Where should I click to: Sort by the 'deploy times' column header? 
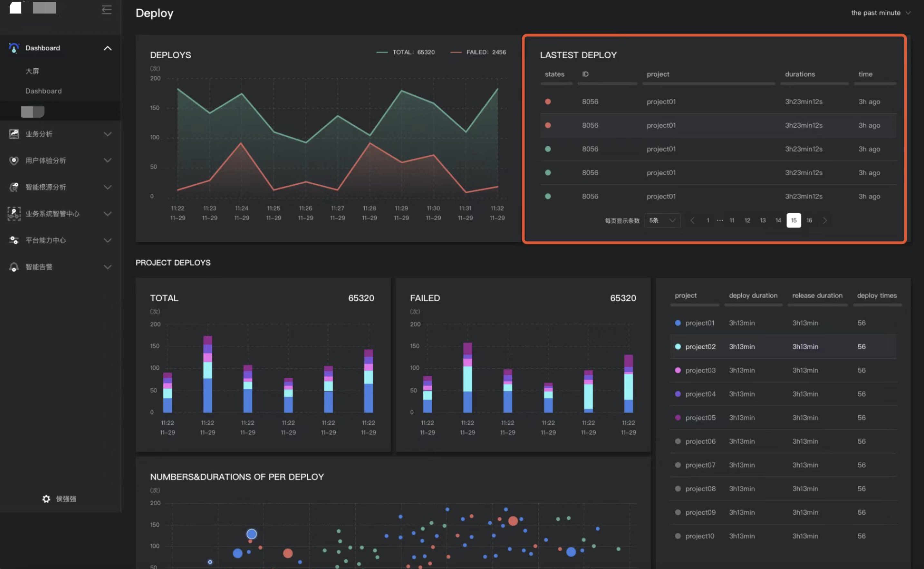point(877,295)
